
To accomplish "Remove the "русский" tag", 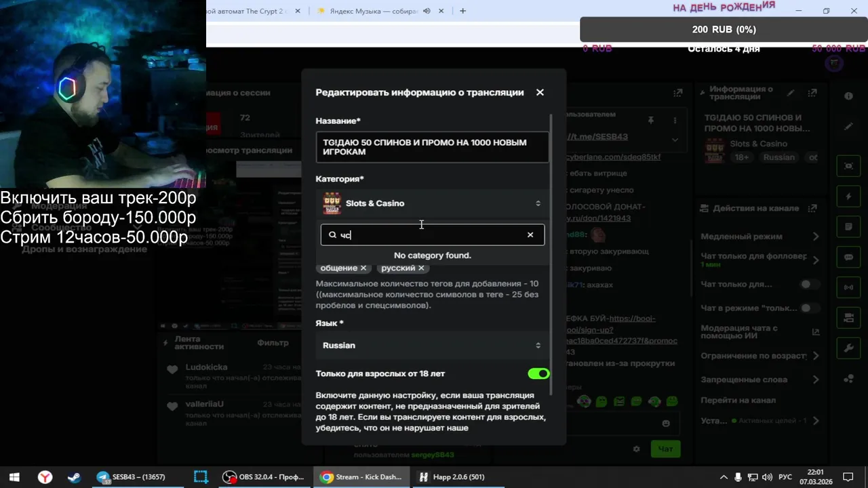I will point(421,268).
